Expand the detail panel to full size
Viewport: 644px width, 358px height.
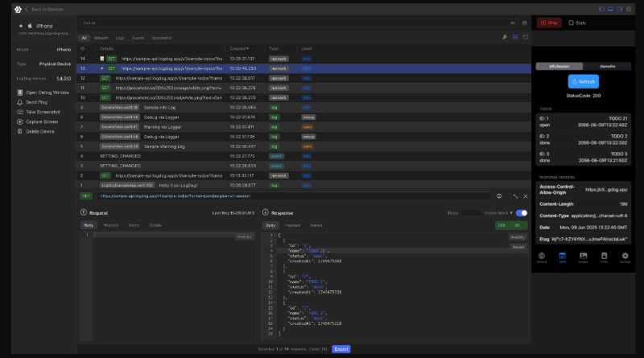pos(514,195)
